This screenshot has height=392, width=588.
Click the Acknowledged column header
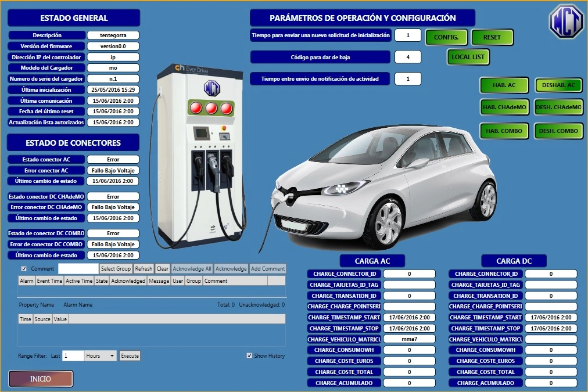[128, 281]
